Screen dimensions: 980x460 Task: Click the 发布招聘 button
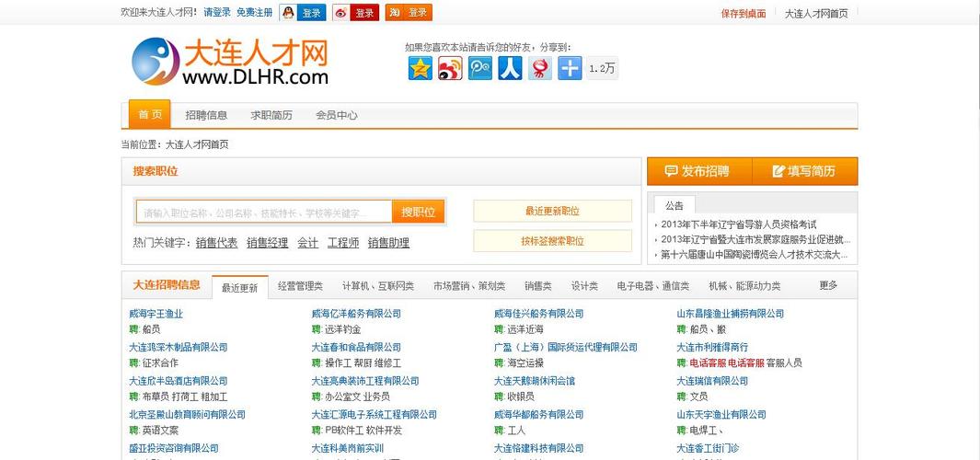click(698, 171)
